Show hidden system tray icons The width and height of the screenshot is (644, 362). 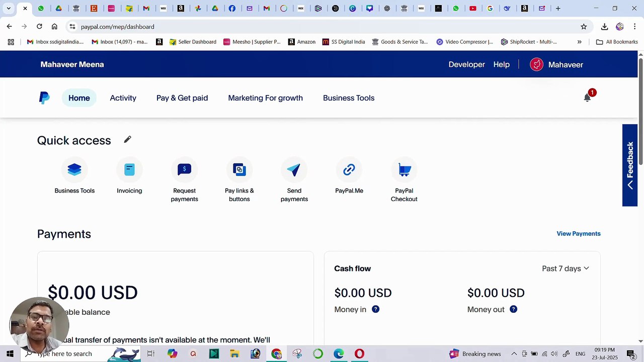514,354
